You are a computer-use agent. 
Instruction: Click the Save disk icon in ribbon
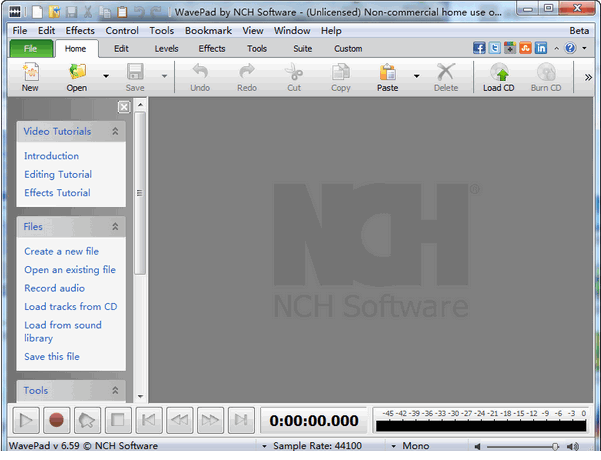[135, 72]
